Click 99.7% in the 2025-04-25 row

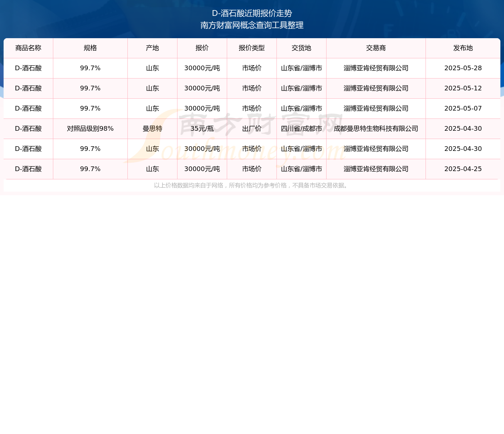click(90, 169)
